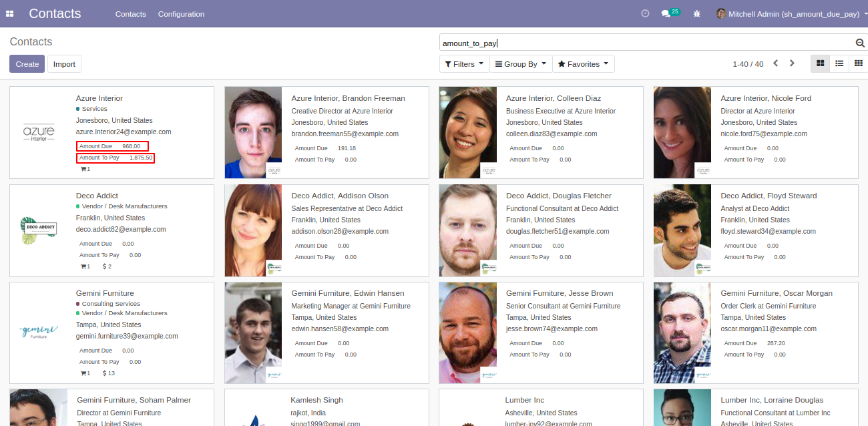Screen dimensions: 868x426
Task: Click the Deco Addict logo
Action: pos(39,230)
